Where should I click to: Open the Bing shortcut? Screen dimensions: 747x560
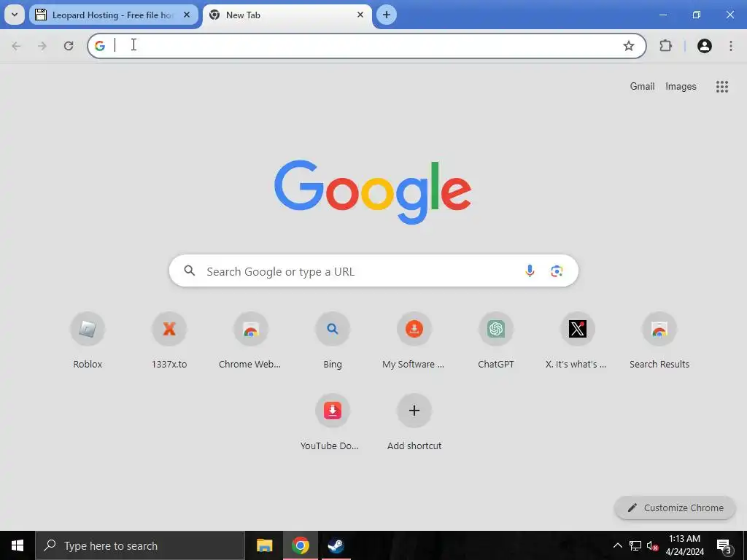coord(333,340)
